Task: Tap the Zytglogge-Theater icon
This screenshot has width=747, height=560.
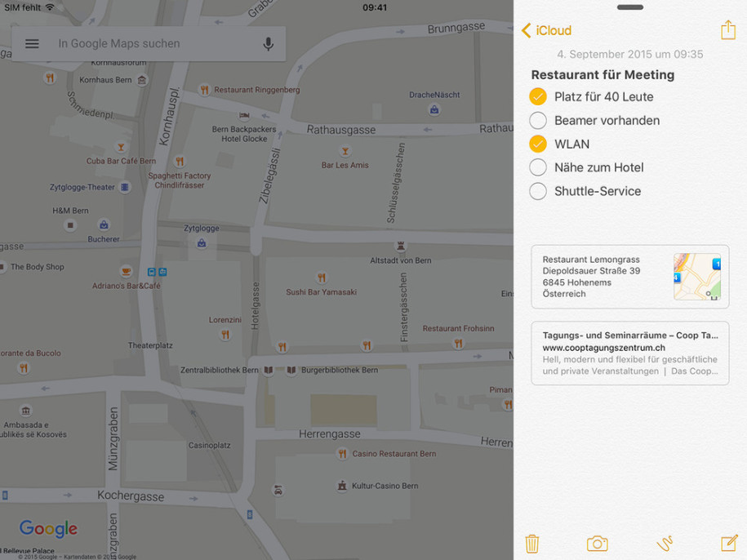Action: coord(124,187)
